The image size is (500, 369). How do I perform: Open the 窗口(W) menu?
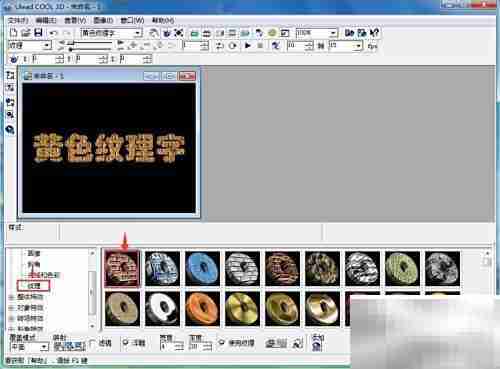(132, 20)
